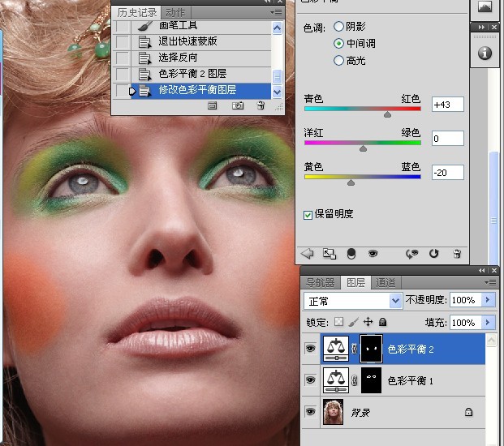Viewport: 504px width, 446px height.
Task: Collapse the icon dock with the double arrows
Action: tap(481, 28)
